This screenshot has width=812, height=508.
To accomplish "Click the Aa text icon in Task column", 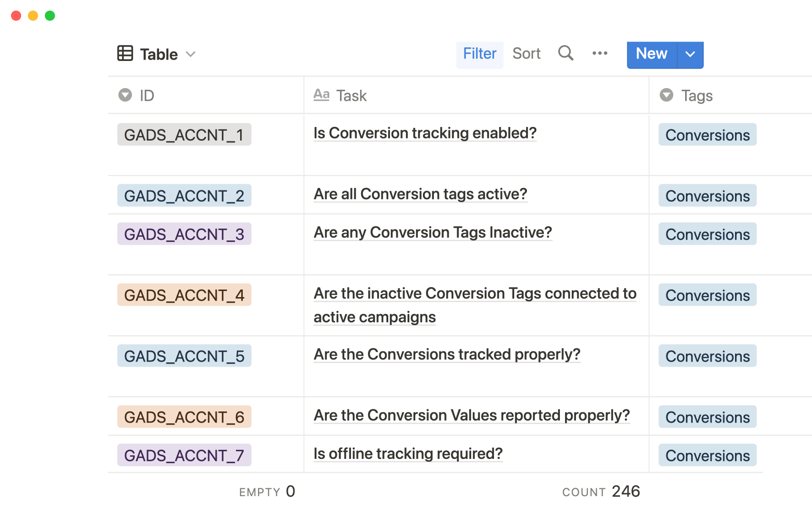I will [321, 95].
